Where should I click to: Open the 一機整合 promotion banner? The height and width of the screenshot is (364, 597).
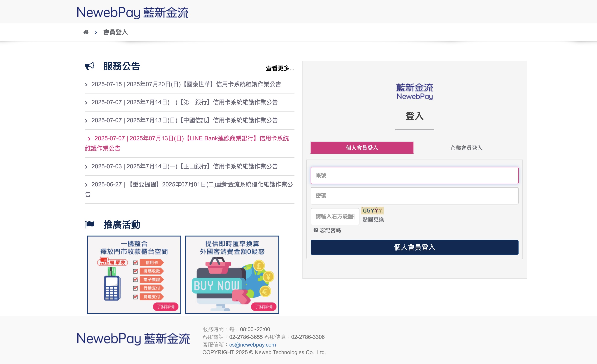[134, 275]
